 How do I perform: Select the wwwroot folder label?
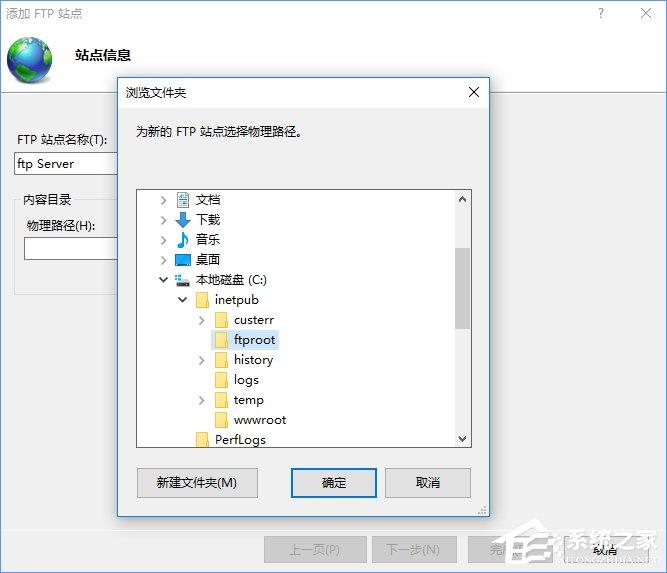click(260, 420)
